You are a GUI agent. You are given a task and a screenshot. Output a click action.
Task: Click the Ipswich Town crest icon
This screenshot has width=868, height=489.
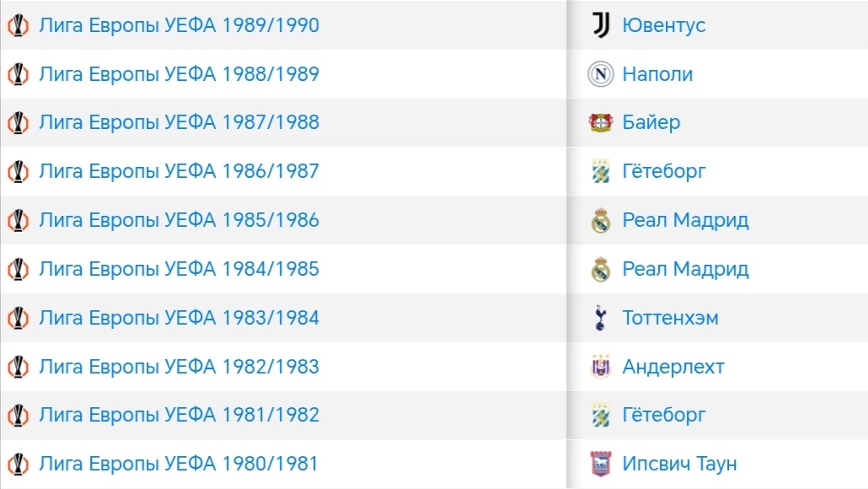click(600, 464)
